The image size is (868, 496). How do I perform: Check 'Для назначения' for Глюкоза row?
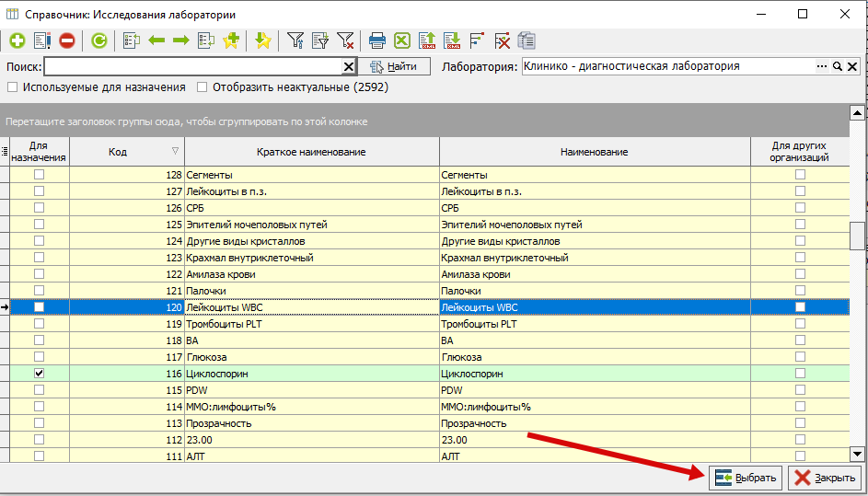[x=40, y=357]
